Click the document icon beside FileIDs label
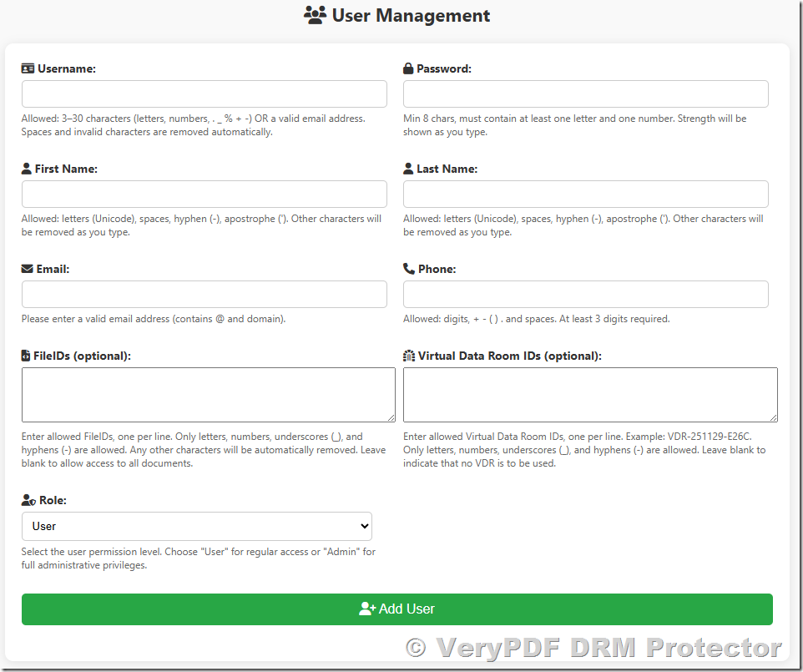803x672 pixels. (x=27, y=356)
